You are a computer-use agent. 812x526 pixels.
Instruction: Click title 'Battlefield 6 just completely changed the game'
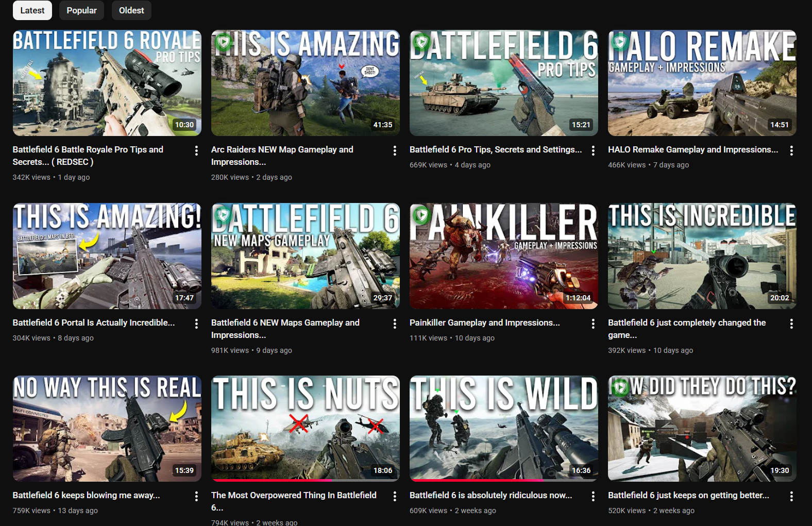point(687,329)
